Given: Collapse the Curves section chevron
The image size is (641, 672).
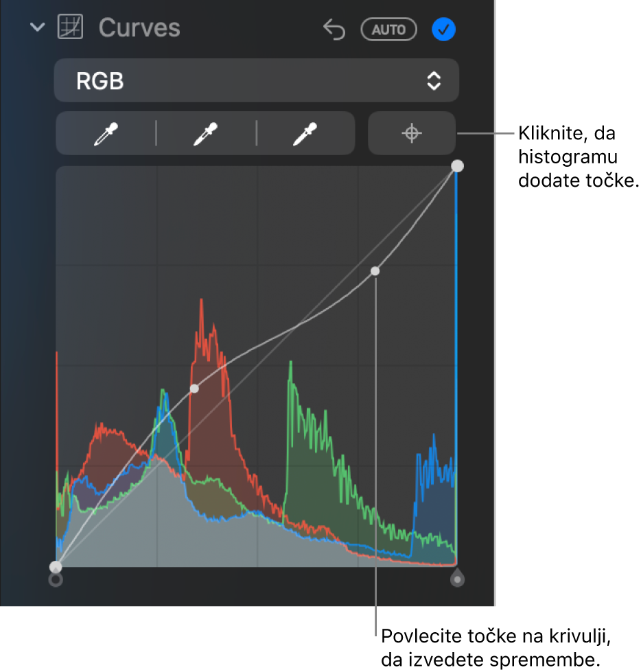Looking at the screenshot, I should (x=37, y=28).
